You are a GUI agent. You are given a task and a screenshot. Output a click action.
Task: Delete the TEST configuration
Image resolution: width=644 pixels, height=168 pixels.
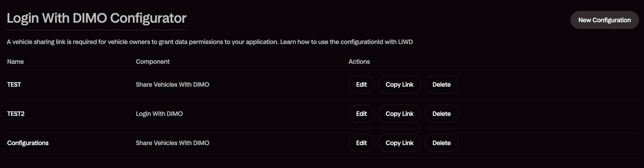pyautogui.click(x=441, y=84)
